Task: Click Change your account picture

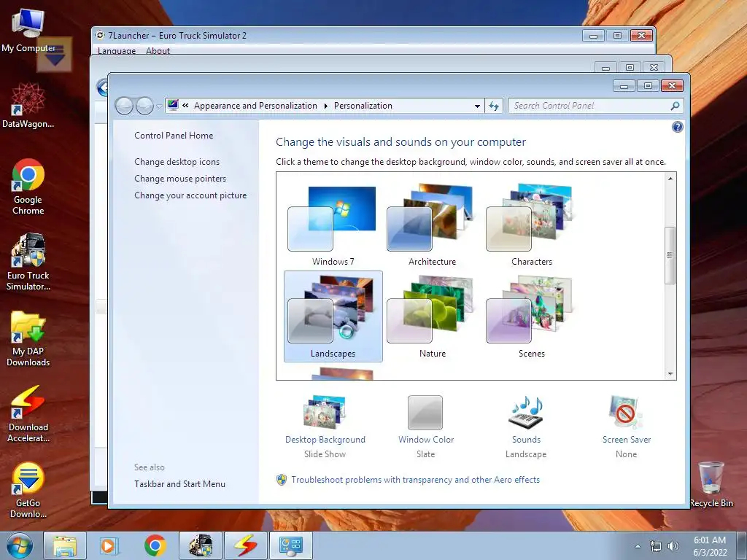Action: 190,195
